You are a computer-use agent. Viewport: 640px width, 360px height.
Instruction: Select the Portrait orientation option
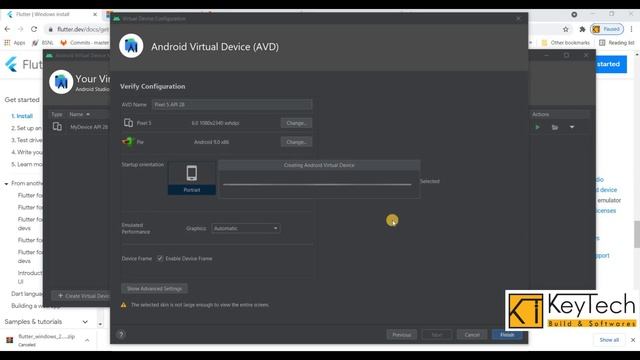click(192, 178)
